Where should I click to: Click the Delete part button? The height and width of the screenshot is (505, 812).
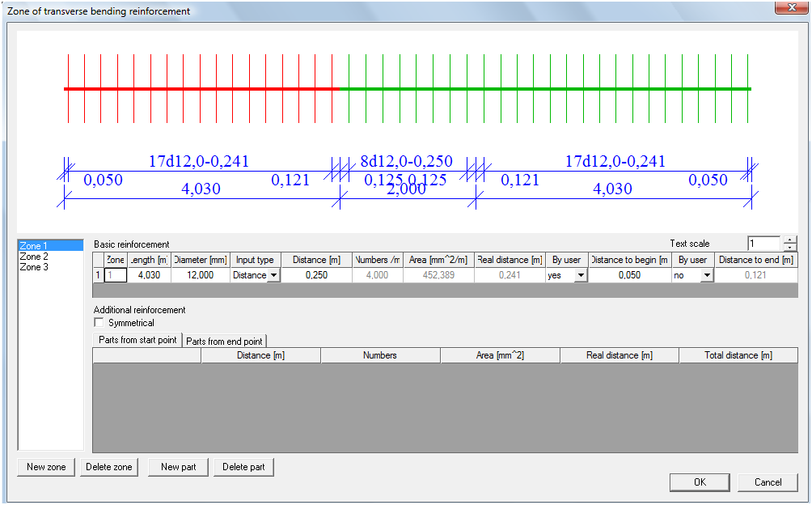click(243, 467)
